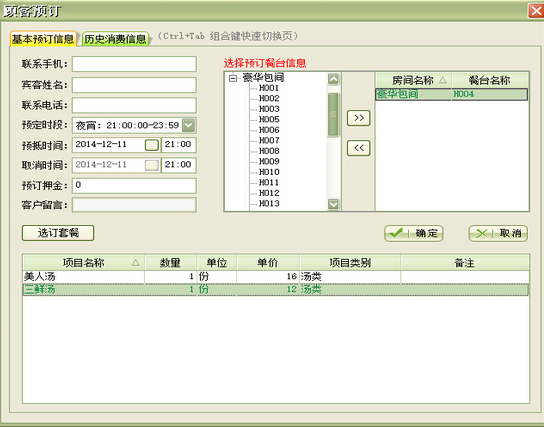Click the 预抵时间 time field 21:00
Viewport: 544px width, 427px height.
pyautogui.click(x=178, y=145)
